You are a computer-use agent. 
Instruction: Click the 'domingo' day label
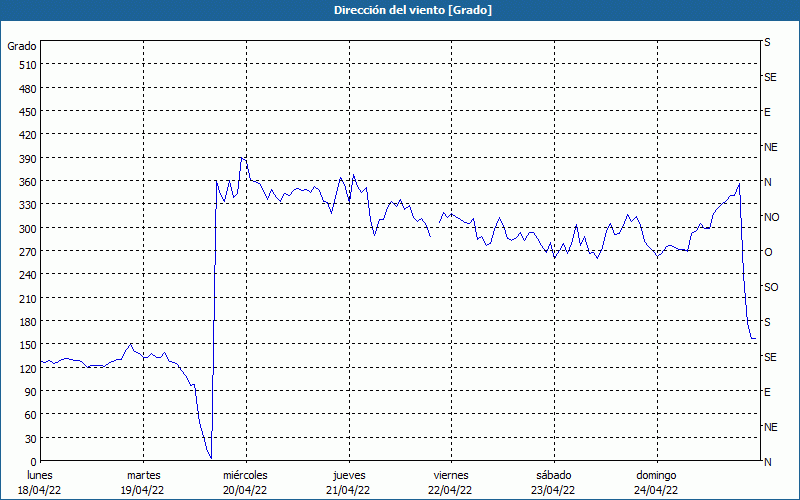(x=656, y=475)
